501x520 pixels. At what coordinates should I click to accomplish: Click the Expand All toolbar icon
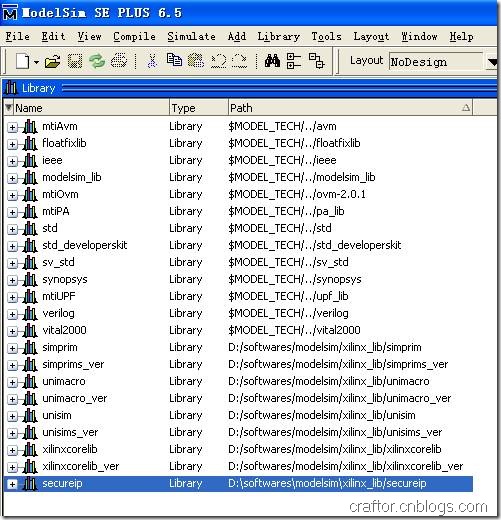pyautogui.click(x=316, y=61)
